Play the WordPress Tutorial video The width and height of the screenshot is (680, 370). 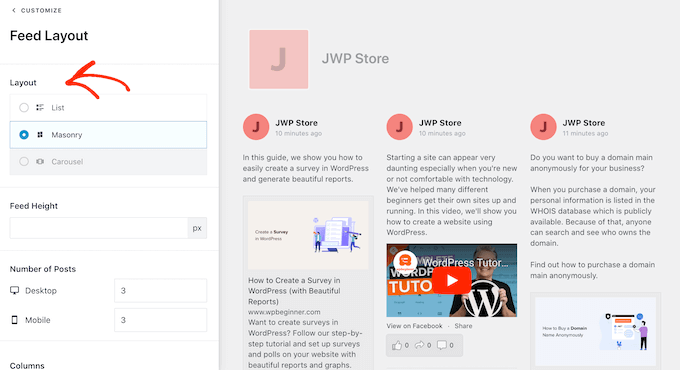[451, 281]
